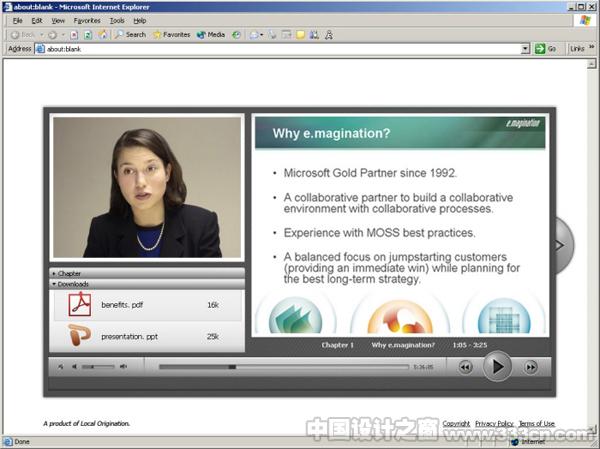Open the Favorites pane from toolbar
The height and width of the screenshot is (449, 600).
(x=171, y=35)
